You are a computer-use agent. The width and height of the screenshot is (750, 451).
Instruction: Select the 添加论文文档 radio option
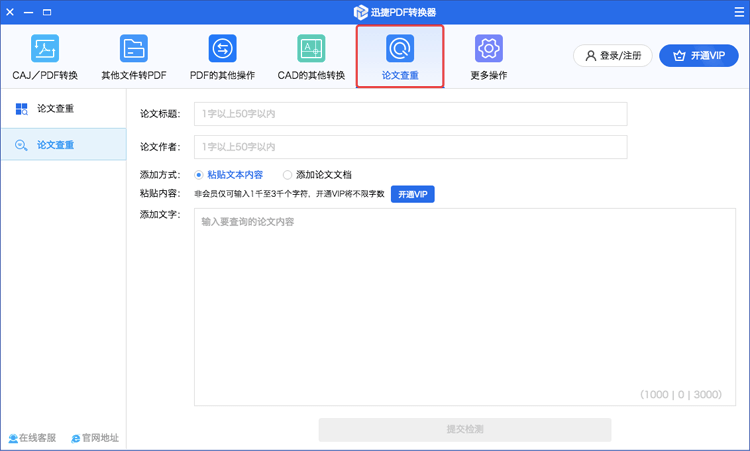point(287,175)
